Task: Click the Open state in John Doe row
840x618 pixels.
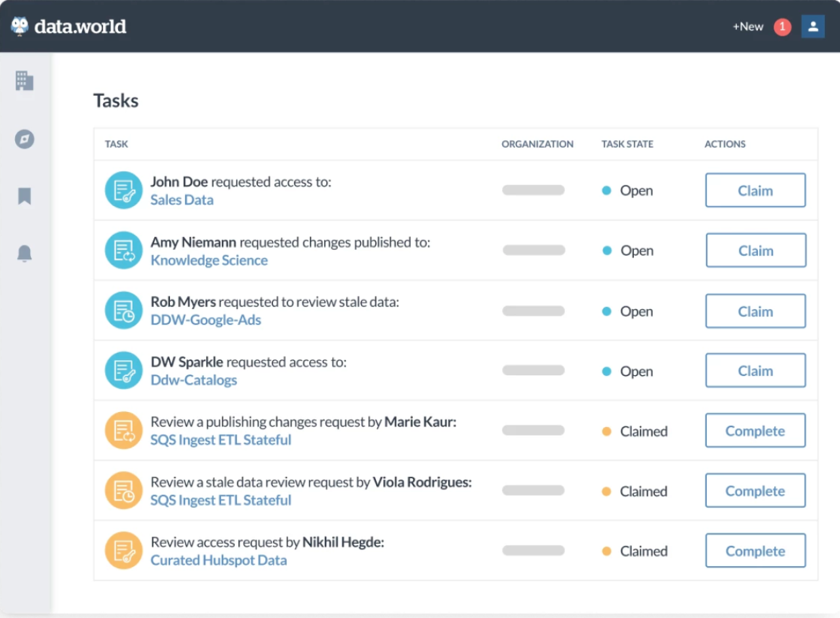Action: [628, 191]
